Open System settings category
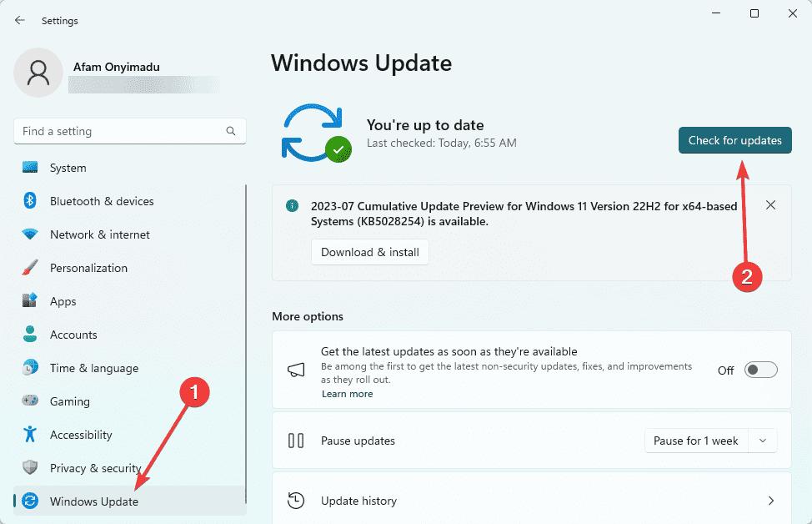812x524 pixels. click(x=129, y=168)
